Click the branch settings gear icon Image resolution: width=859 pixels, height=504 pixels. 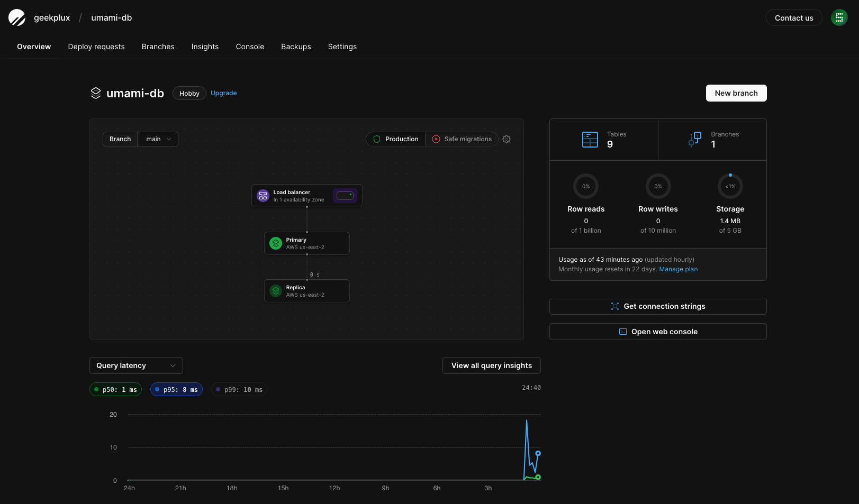507,139
